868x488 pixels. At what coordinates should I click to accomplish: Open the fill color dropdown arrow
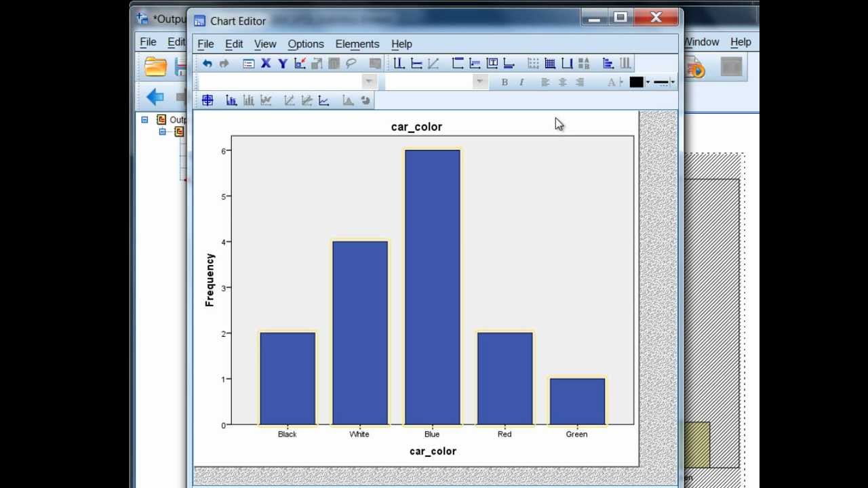tap(648, 82)
